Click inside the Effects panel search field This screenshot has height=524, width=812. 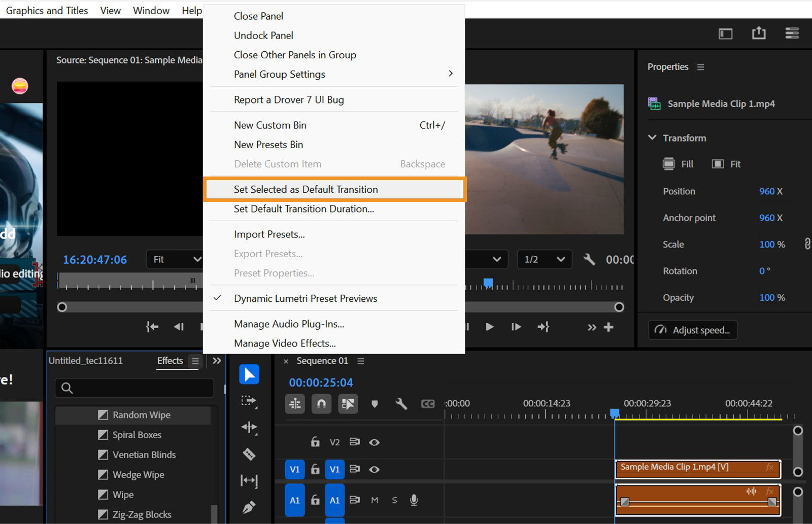[x=134, y=388]
